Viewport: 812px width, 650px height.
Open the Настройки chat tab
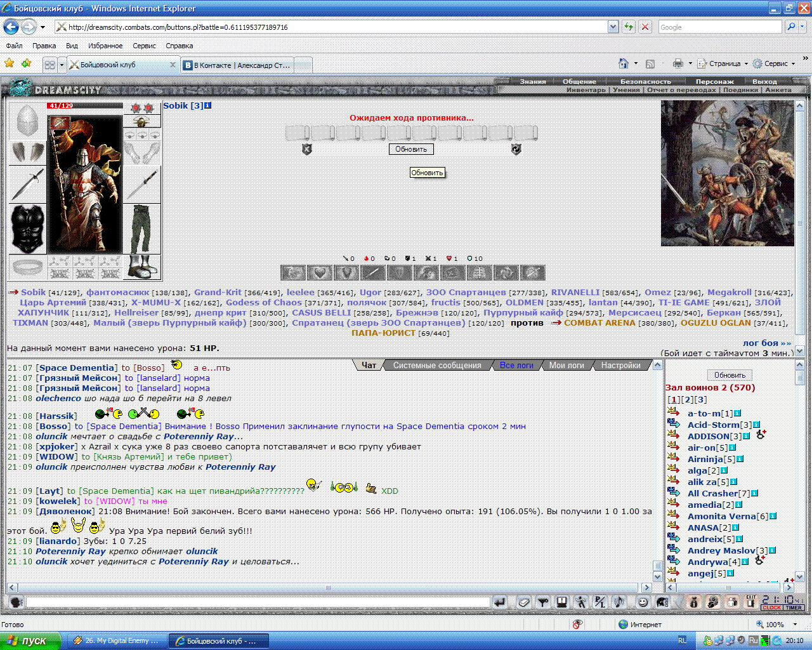coord(621,365)
